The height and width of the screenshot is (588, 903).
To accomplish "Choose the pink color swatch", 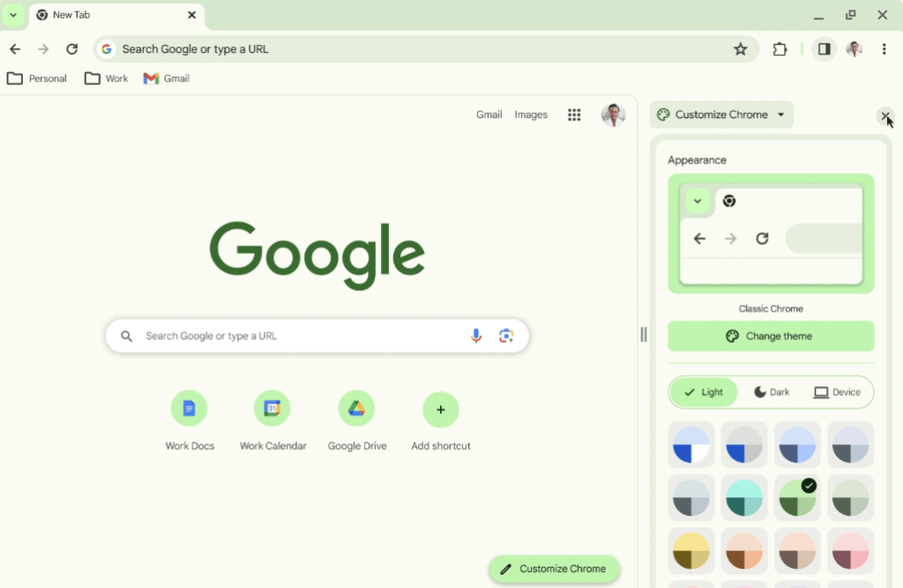I will [x=851, y=551].
